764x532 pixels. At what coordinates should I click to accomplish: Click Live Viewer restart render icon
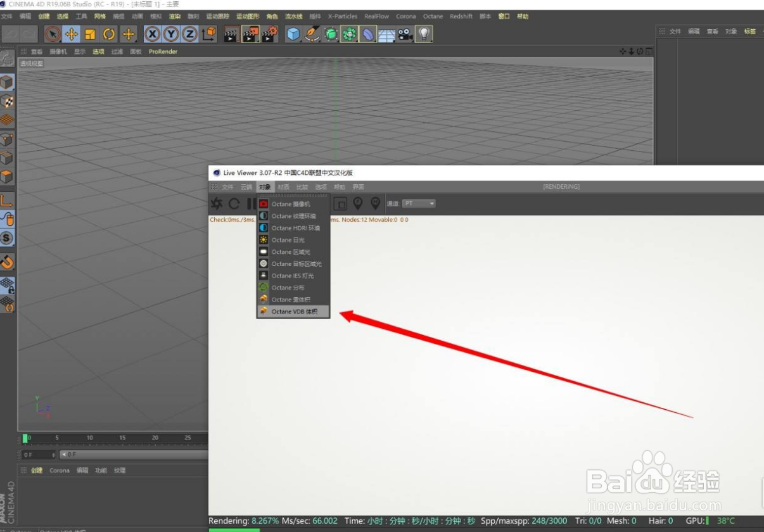(x=234, y=203)
